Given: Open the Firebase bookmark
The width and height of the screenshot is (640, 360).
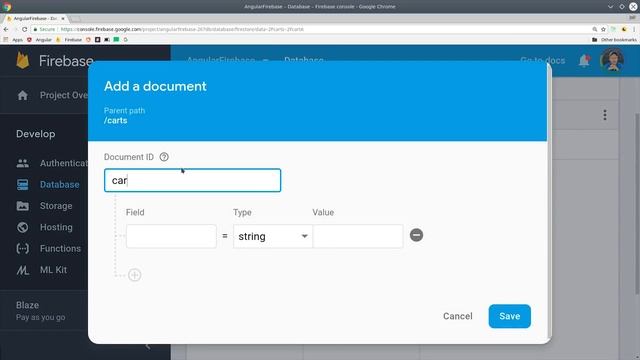Looking at the screenshot, I should [69, 40].
